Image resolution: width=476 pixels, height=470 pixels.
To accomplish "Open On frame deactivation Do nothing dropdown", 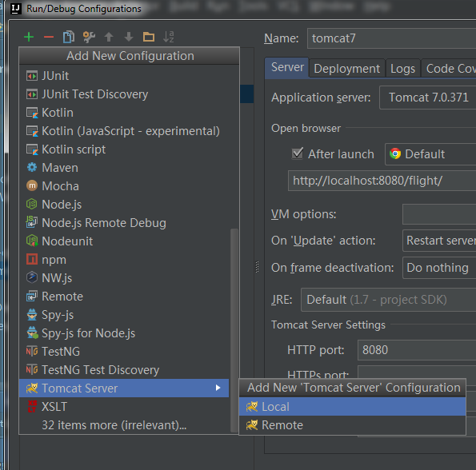I will pyautogui.click(x=439, y=268).
